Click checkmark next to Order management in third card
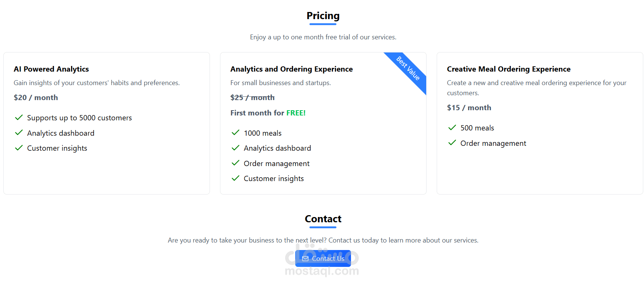 452,143
